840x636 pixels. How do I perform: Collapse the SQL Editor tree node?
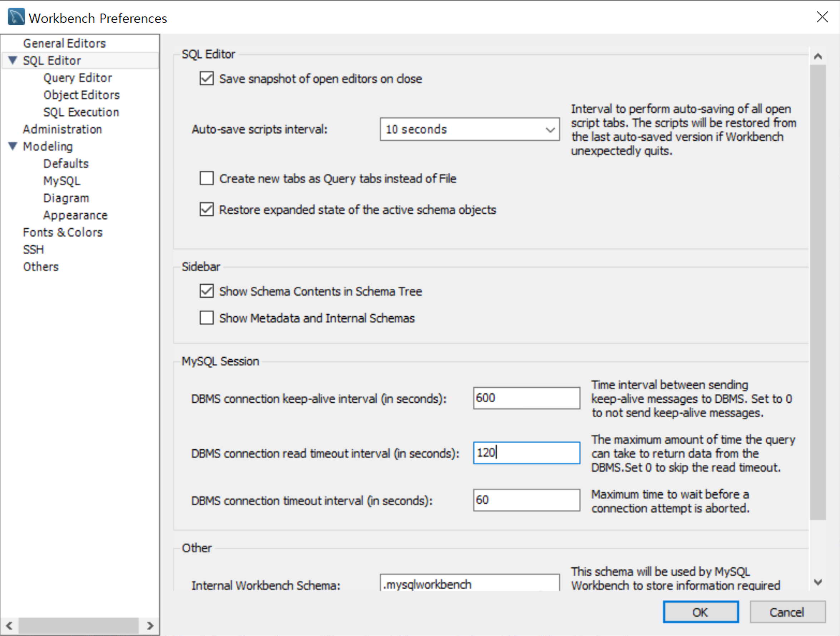(13, 60)
